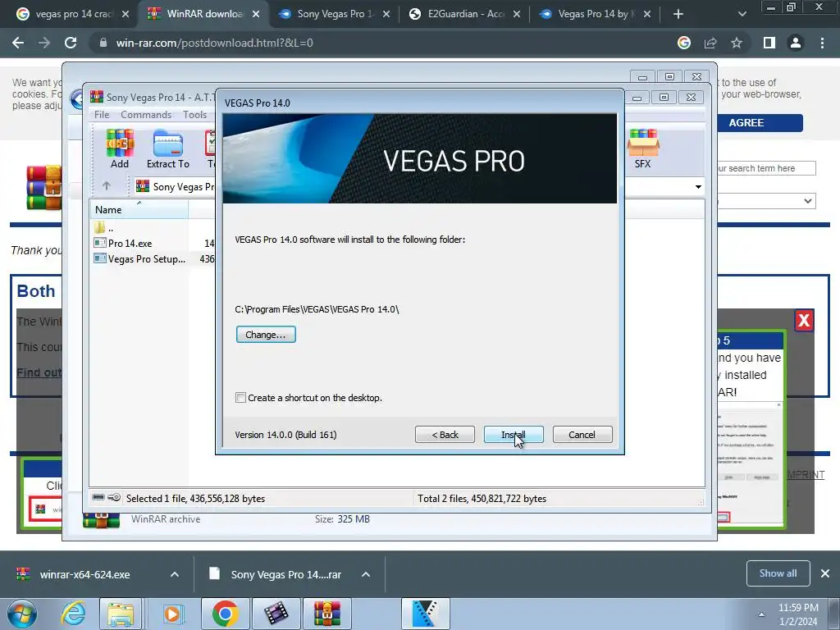
Task: Click the Google icon in address bar
Action: [x=684, y=43]
